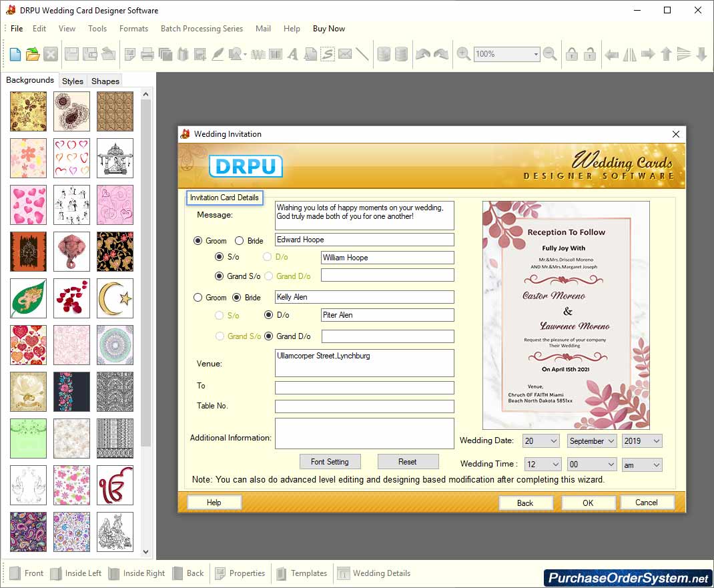714x588 pixels.
Task: Select D/o radio next to Piter Alen
Action: [269, 315]
